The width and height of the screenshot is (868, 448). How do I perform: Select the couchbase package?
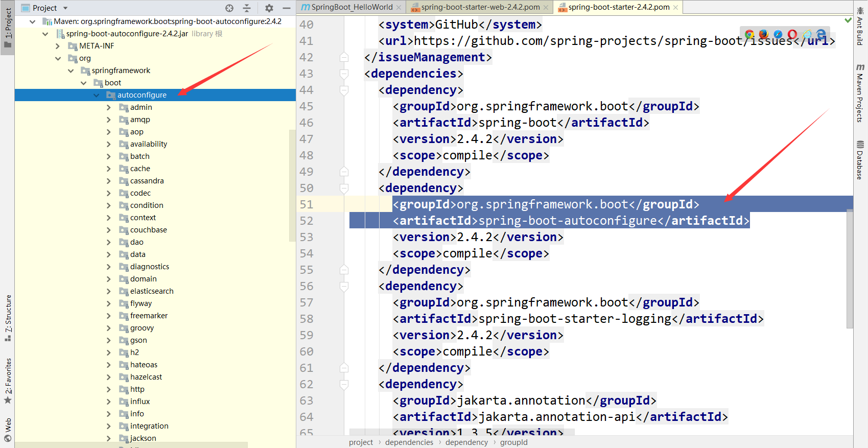[149, 230]
